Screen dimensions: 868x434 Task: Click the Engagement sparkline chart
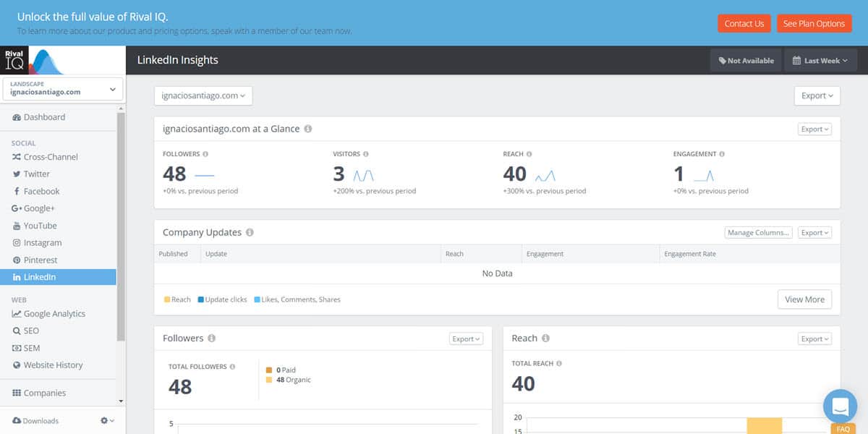pos(704,175)
